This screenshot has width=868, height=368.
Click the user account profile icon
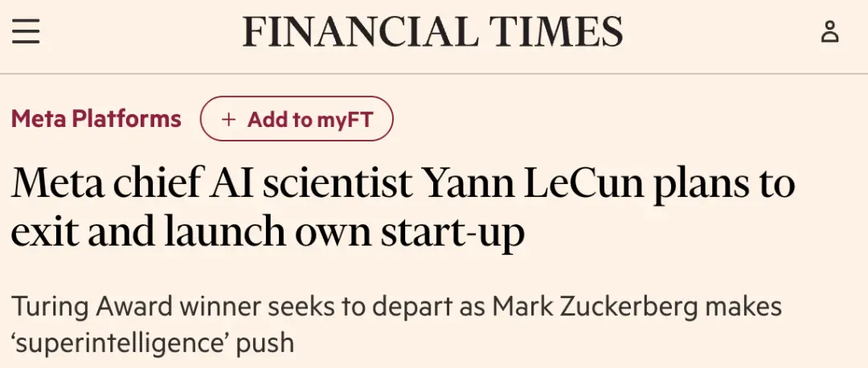[829, 31]
